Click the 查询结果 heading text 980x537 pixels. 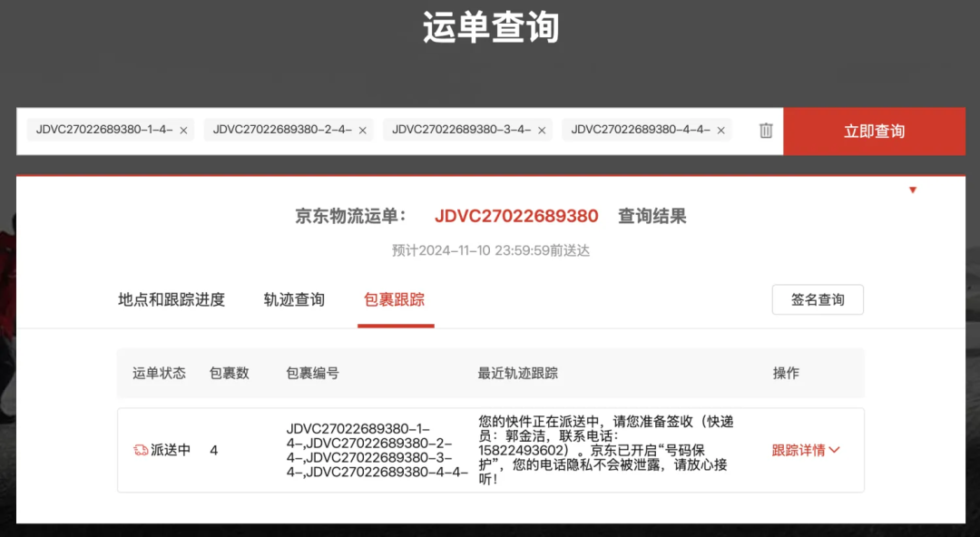[x=652, y=216]
